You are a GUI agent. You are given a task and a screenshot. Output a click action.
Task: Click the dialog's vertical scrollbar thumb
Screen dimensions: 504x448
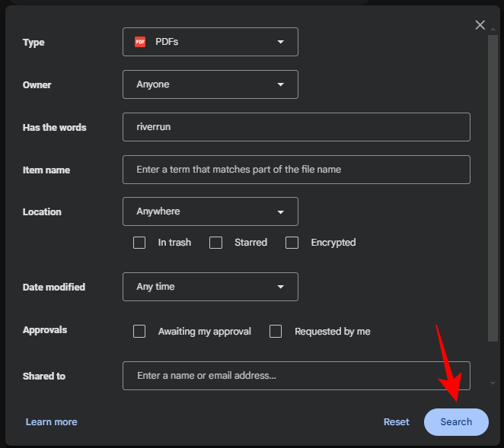[493, 188]
